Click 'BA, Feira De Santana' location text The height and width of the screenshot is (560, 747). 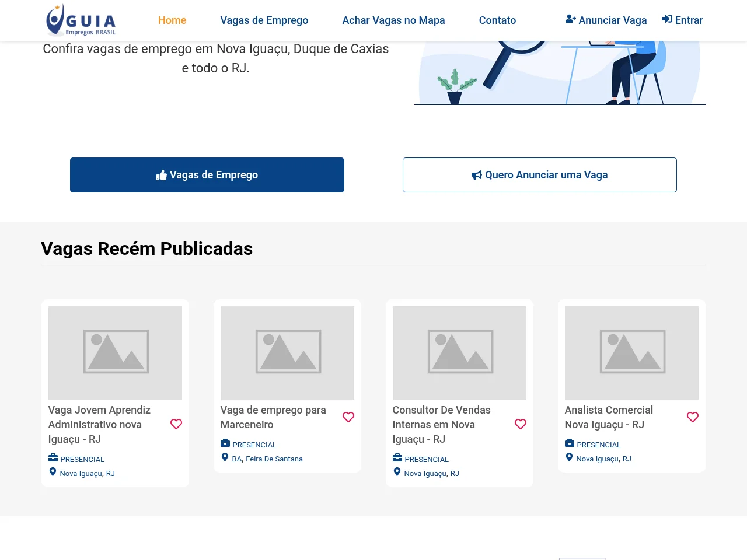coord(267,459)
